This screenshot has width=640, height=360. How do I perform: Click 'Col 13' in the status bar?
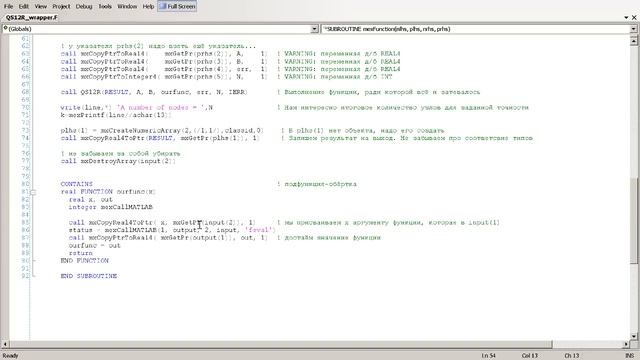529,356
